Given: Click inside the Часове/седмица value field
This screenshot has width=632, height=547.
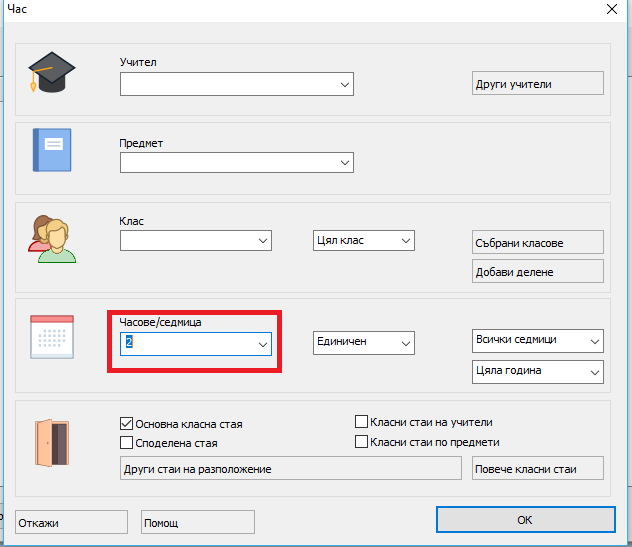Looking at the screenshot, I should point(185,343).
